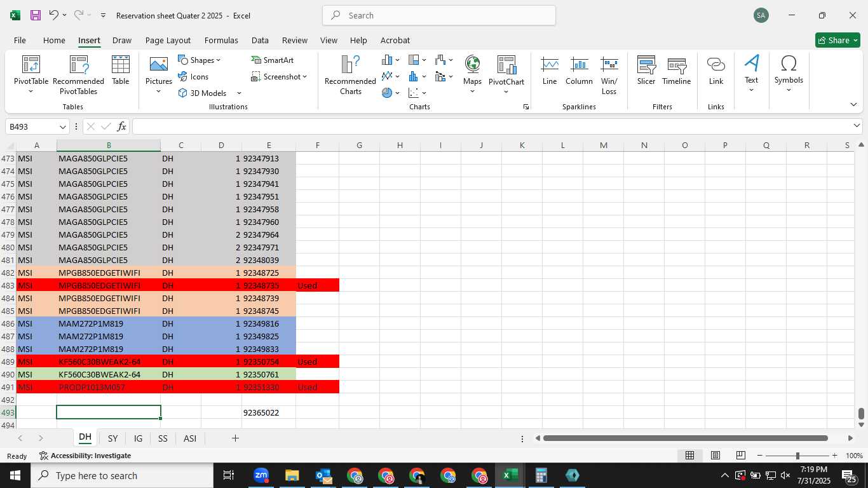Switch to Page Layout view icon
Viewport: 868px width, 488px height.
tap(715, 456)
